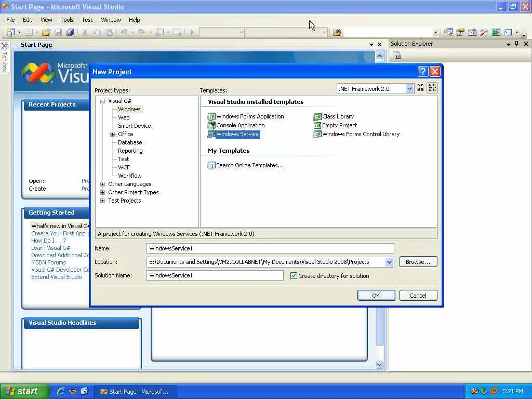Click the Start Page taskbar button
The image size is (532, 399).
point(136,392)
